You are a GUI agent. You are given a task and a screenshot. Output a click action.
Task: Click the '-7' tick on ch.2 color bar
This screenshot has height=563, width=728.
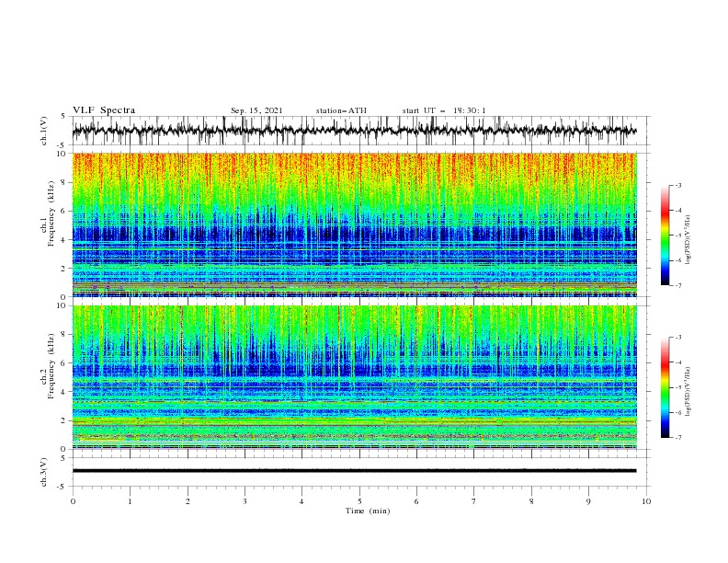click(x=677, y=438)
